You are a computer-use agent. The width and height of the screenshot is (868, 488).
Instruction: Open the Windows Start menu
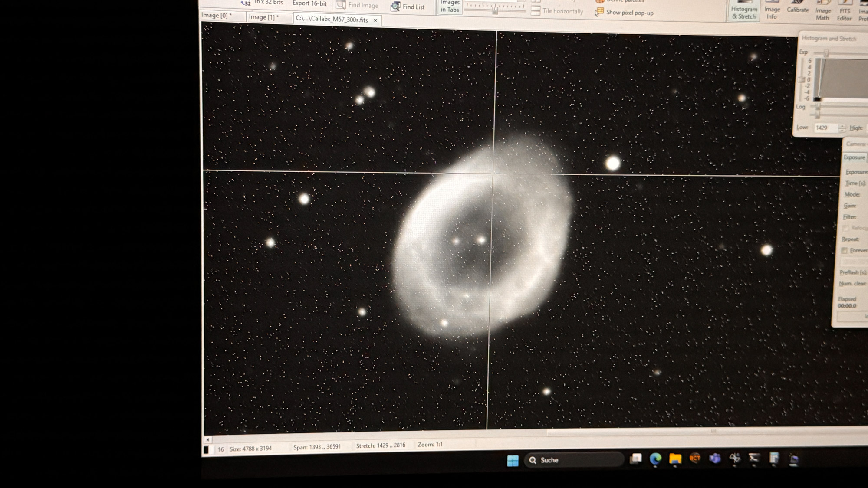pos(513,460)
